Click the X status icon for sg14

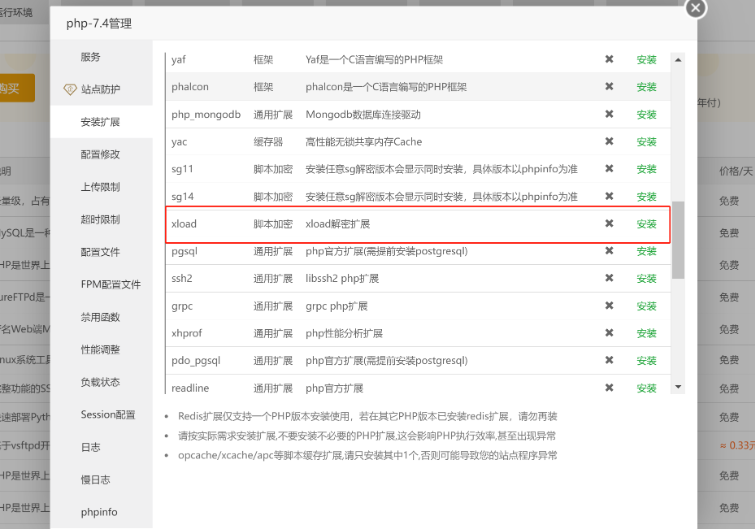pyautogui.click(x=609, y=196)
